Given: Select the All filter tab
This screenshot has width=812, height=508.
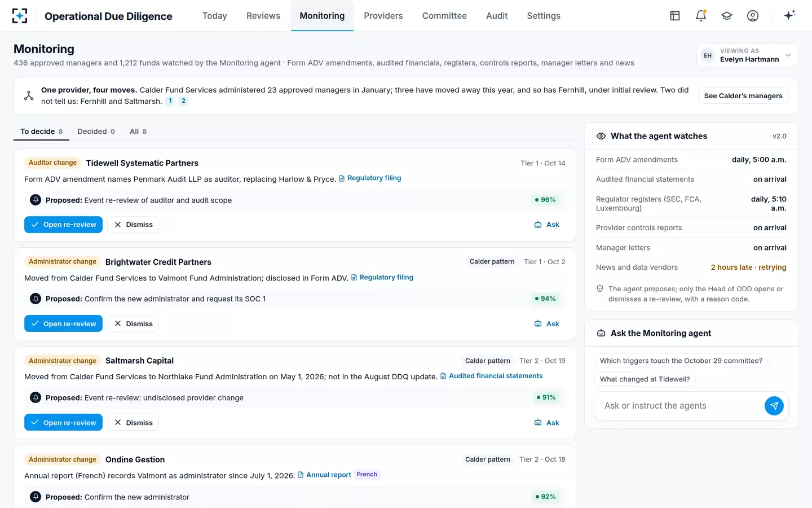Looking at the screenshot, I should (138, 132).
